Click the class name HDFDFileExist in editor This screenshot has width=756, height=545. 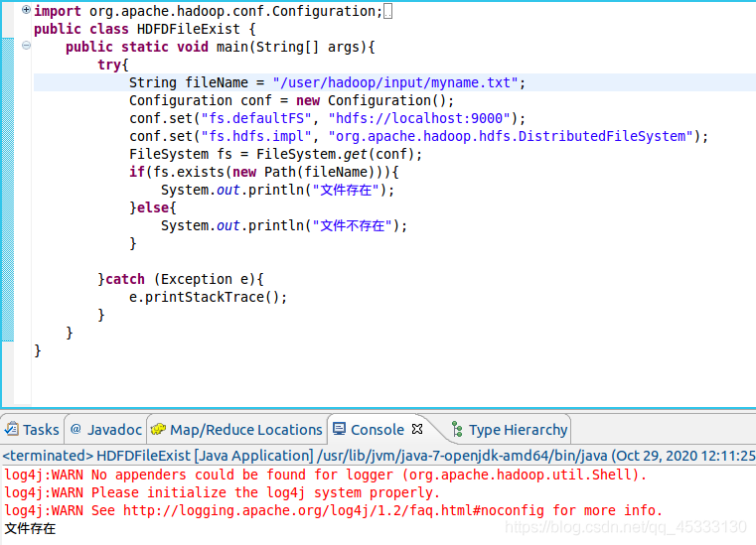(188, 29)
